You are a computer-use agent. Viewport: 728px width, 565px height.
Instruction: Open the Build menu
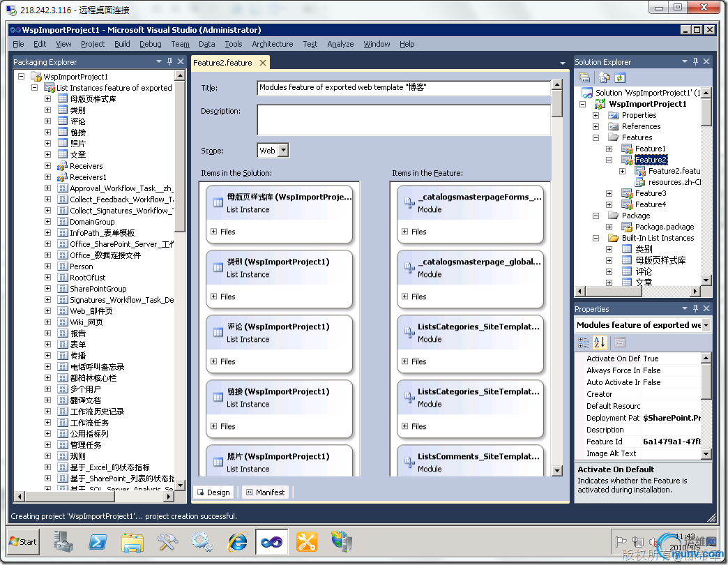click(122, 44)
